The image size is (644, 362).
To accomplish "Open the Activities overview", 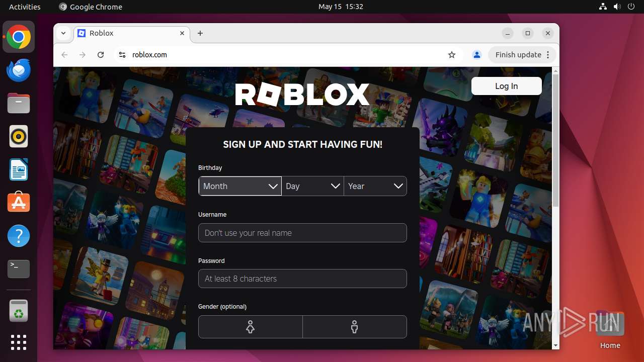I will pos(25,7).
